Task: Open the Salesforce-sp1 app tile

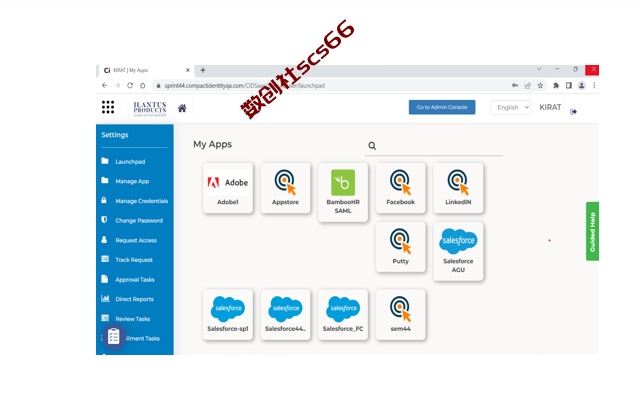Action: click(228, 315)
